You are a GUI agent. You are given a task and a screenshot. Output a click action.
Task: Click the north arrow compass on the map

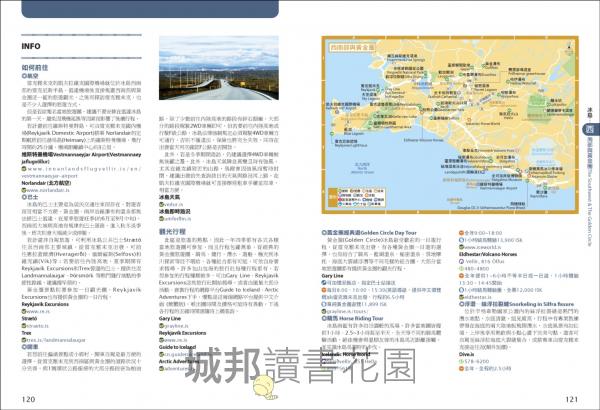click(568, 48)
